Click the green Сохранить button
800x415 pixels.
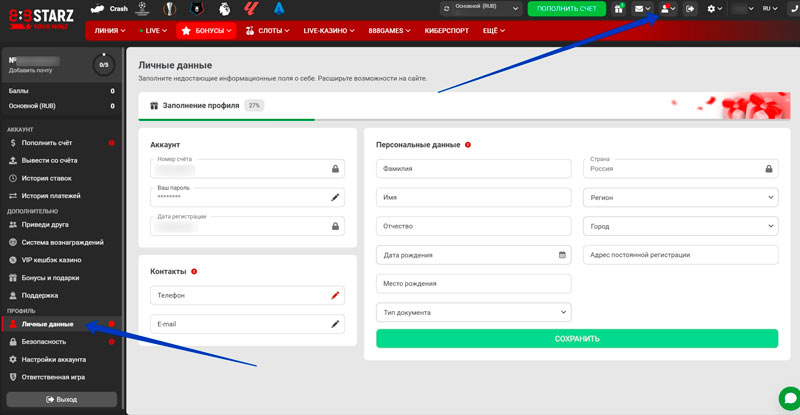click(577, 339)
